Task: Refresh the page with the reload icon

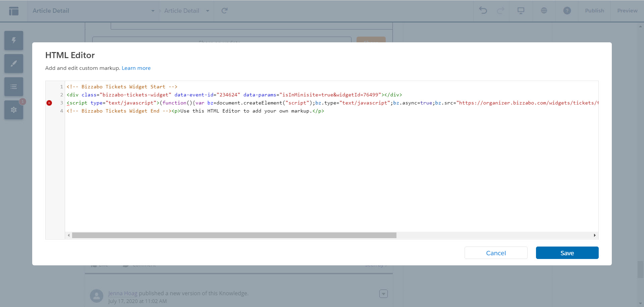Action: click(x=224, y=10)
